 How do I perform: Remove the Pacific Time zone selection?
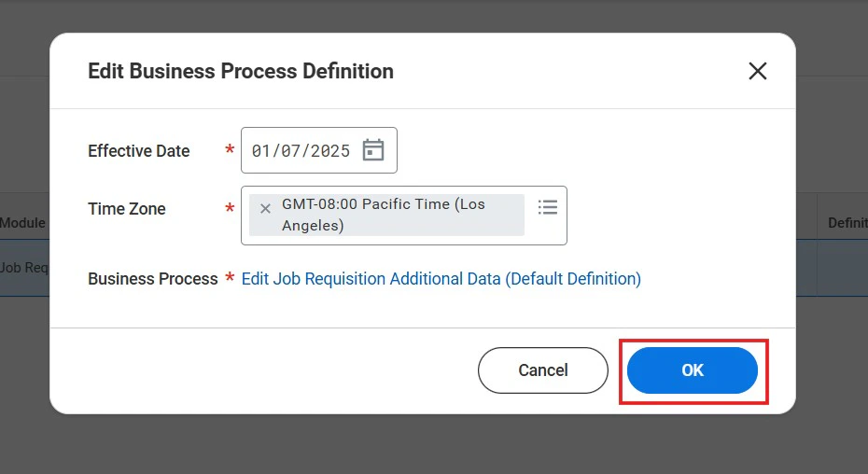265,208
